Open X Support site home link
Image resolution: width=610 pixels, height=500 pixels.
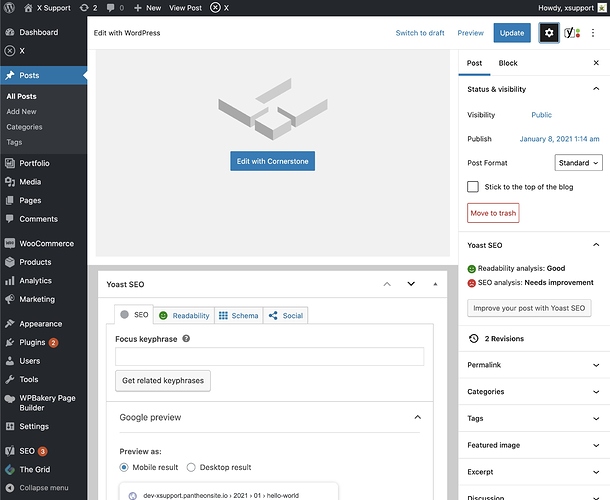tap(47, 8)
